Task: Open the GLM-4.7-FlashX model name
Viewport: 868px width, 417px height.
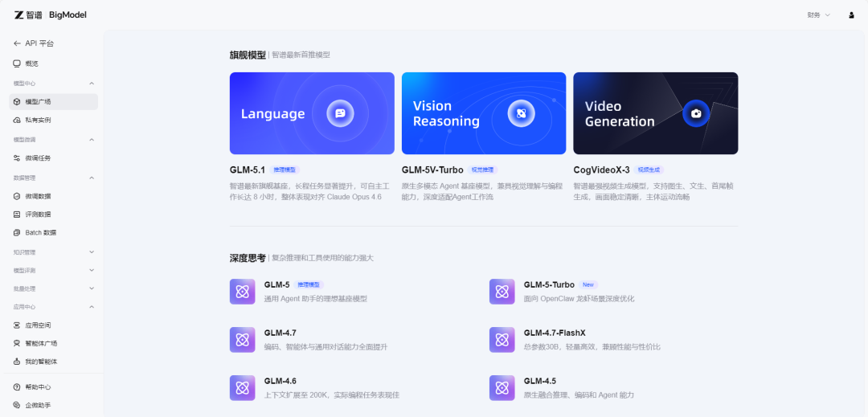Action: click(555, 333)
